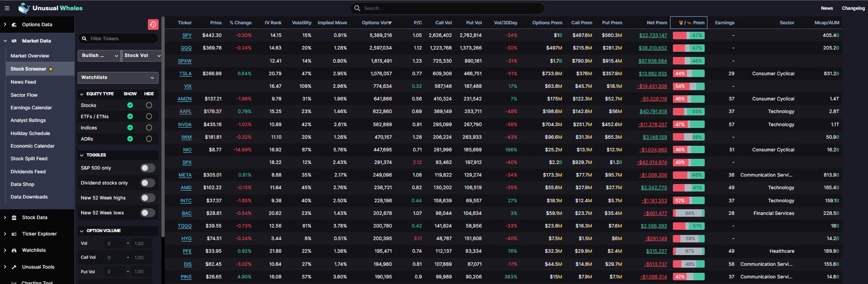Click the Ticker Explorer icon
868x284 pixels.
pos(14,234)
